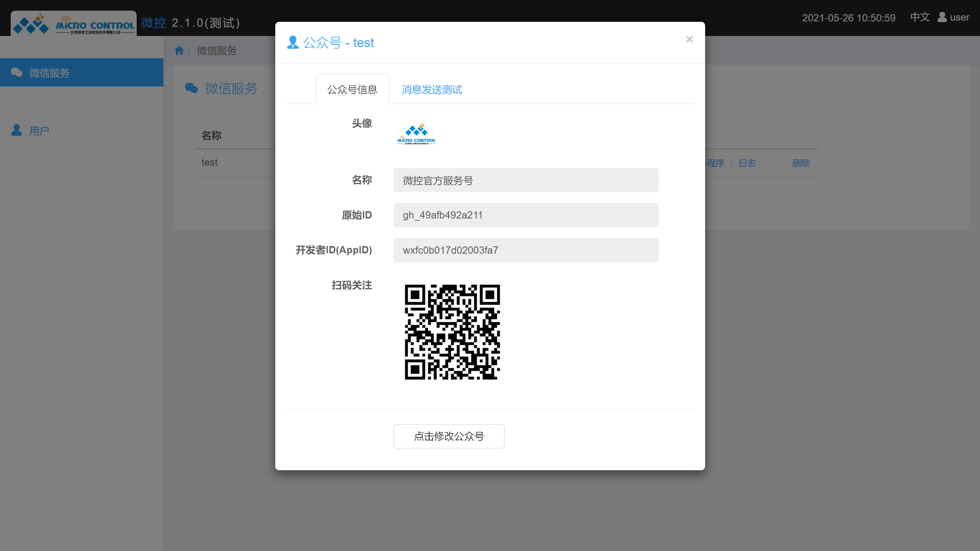Click the WeChat icon beside 微信服务 heading
980x551 pixels.
tap(191, 88)
